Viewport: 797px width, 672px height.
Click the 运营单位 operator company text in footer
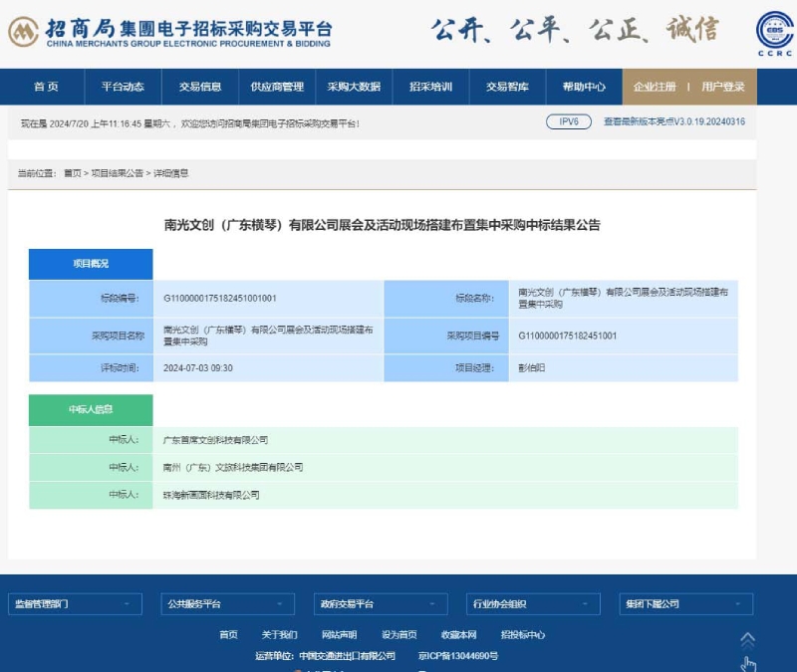point(326,656)
